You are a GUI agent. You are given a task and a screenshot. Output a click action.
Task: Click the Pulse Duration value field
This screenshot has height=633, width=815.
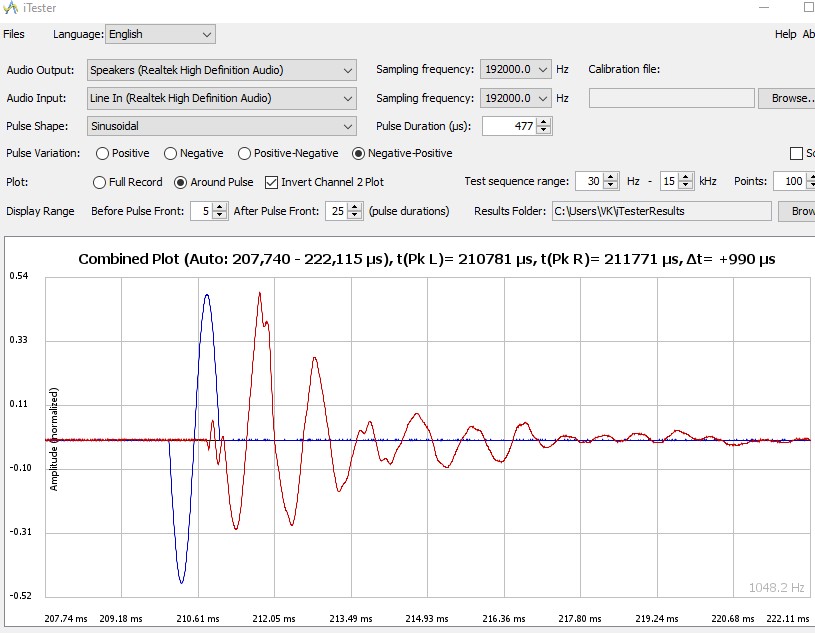click(509, 126)
